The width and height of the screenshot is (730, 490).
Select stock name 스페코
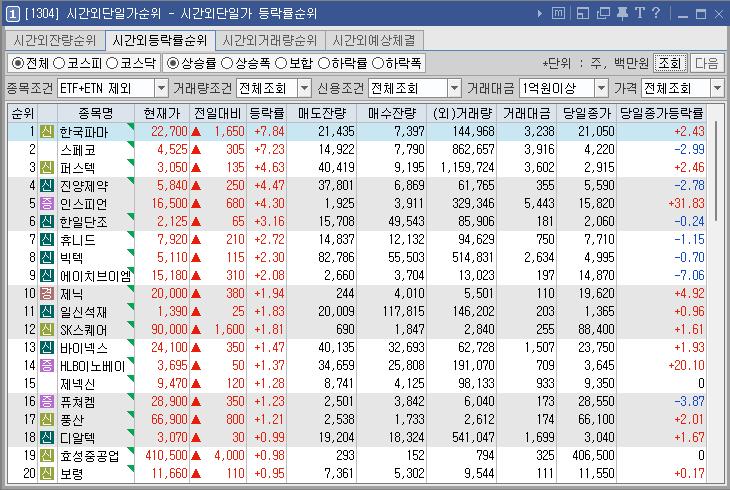(78, 150)
